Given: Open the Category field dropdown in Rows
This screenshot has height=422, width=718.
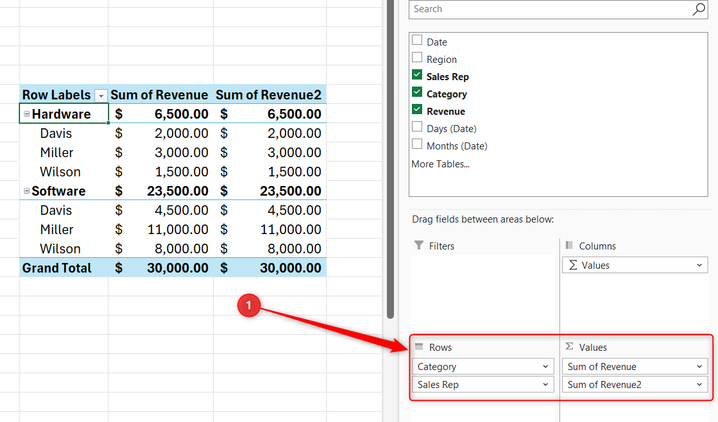Looking at the screenshot, I should point(545,367).
